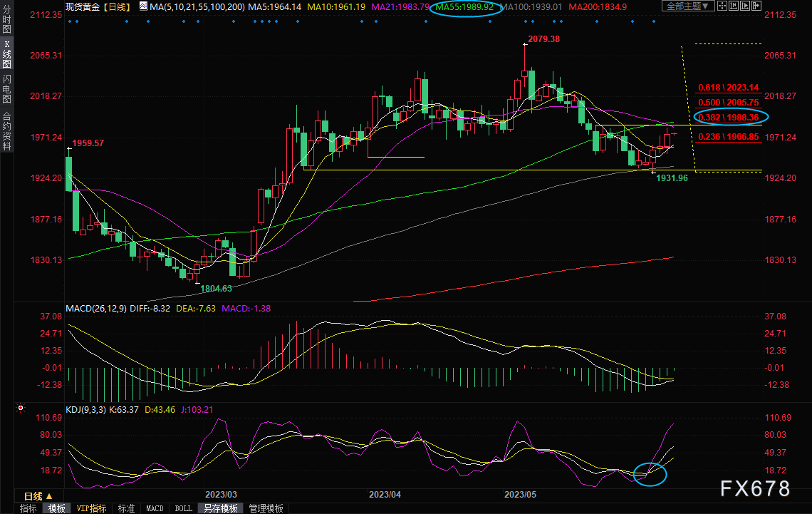This screenshot has height=514, width=812.
Task: Click the DEA:-7.63 value
Action: click(x=196, y=308)
